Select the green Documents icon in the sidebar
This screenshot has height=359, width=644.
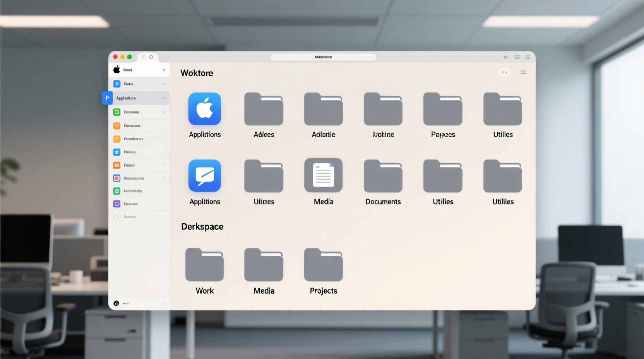(x=117, y=112)
